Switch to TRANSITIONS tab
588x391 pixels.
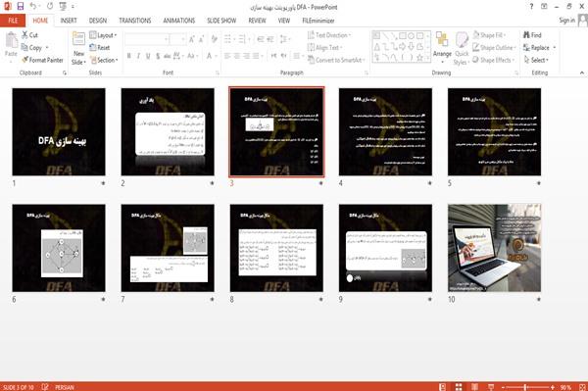(x=135, y=21)
